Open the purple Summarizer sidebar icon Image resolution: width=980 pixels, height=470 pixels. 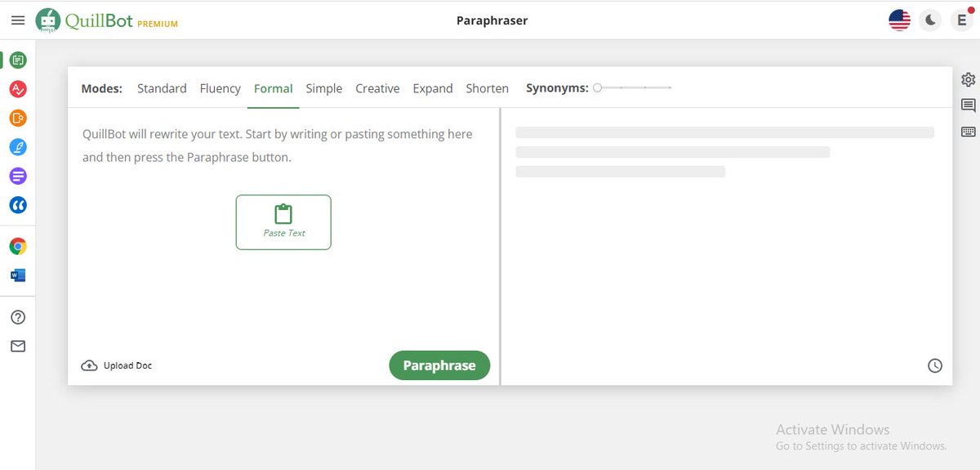tap(18, 176)
